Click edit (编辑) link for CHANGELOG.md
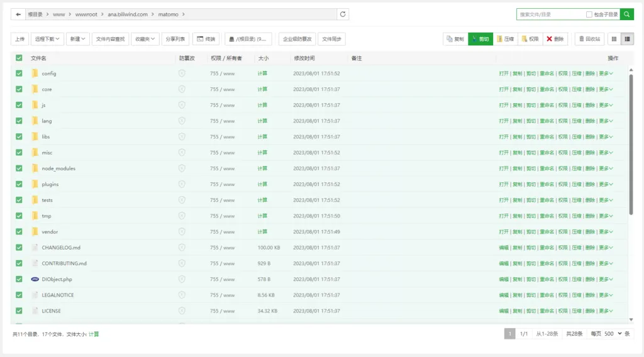 click(504, 248)
